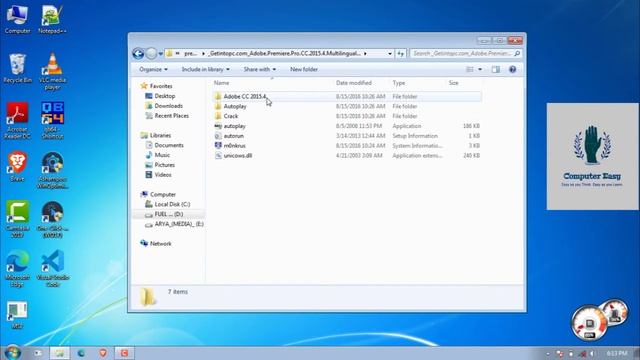This screenshot has width=640, height=360.
Task: Select the Ashampoo WinOptimizer desktop icon
Action: 52,170
